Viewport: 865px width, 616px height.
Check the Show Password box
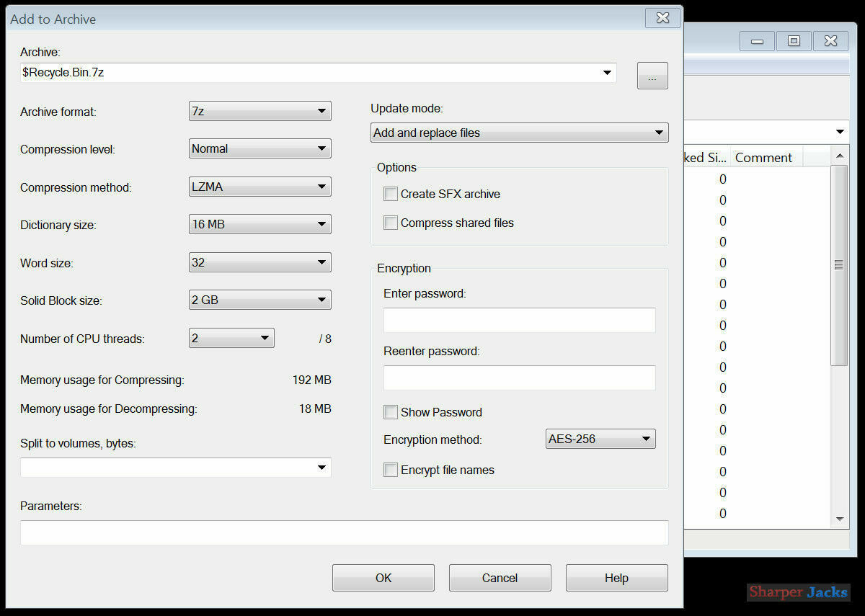(x=391, y=412)
